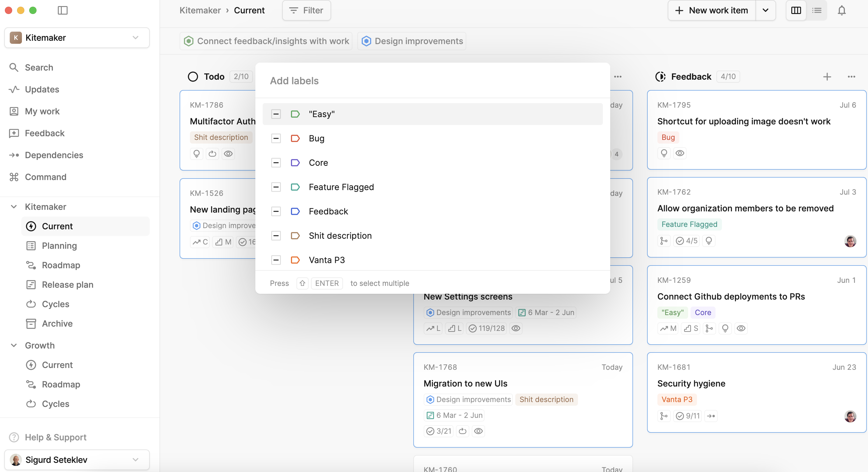Expand New work item dropdown arrow
The width and height of the screenshot is (868, 472).
[x=765, y=10]
